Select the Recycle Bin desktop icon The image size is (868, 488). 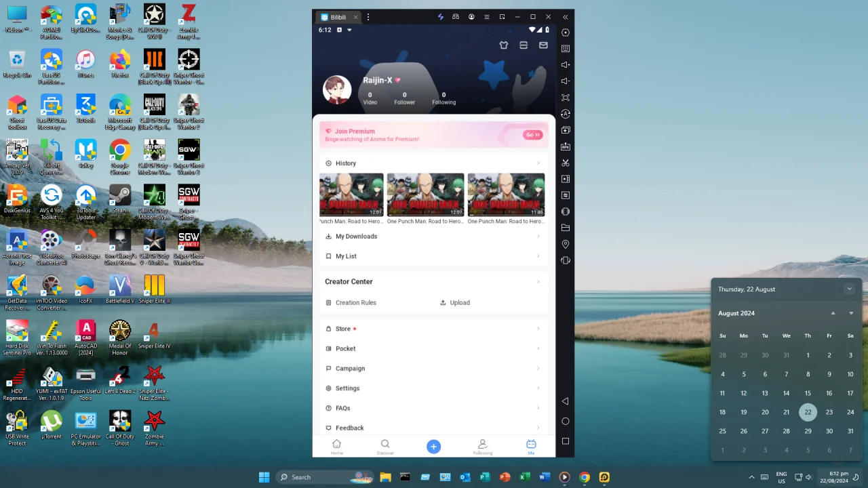17,64
